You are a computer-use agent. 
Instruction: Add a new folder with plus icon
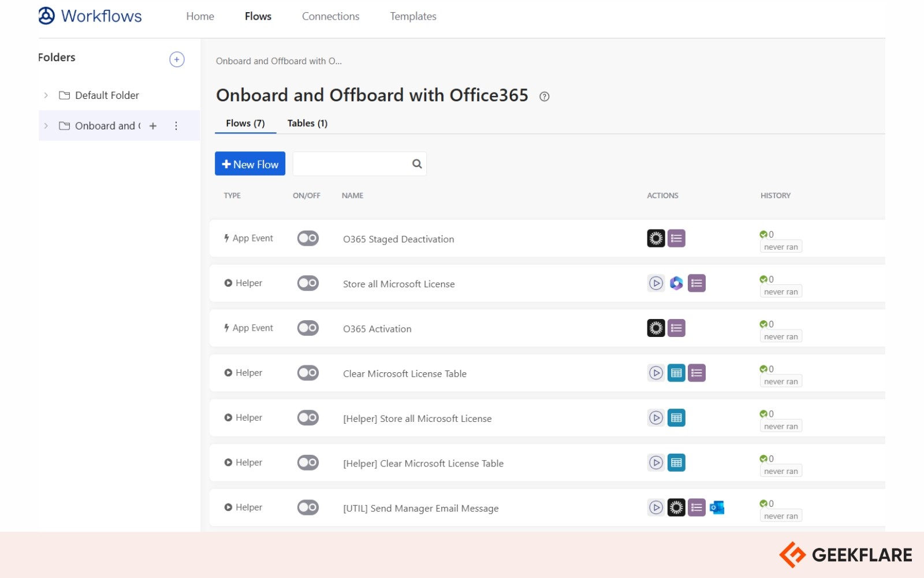pos(177,59)
